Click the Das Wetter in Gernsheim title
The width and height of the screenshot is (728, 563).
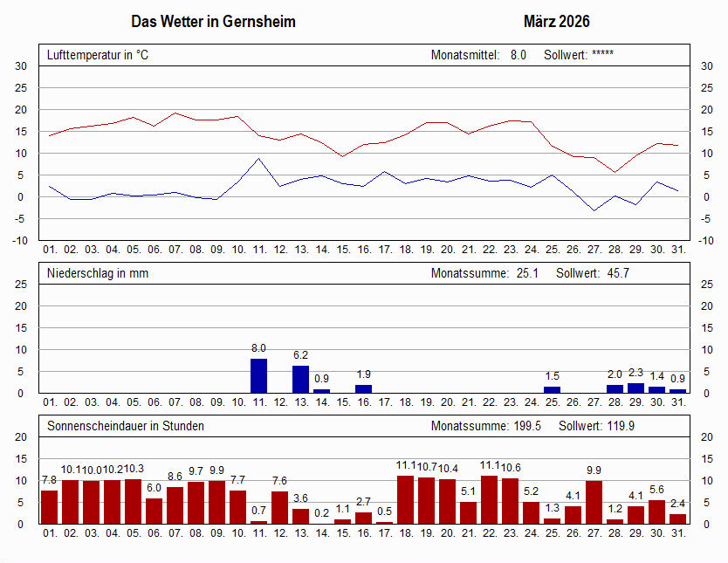214,21
